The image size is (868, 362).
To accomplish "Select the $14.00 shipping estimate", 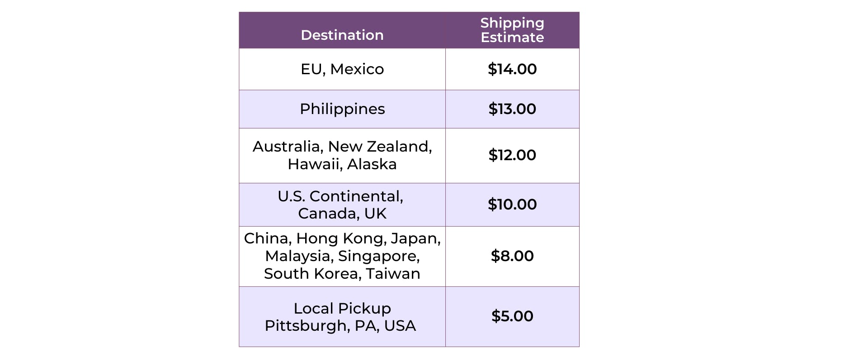I will pyautogui.click(x=512, y=69).
